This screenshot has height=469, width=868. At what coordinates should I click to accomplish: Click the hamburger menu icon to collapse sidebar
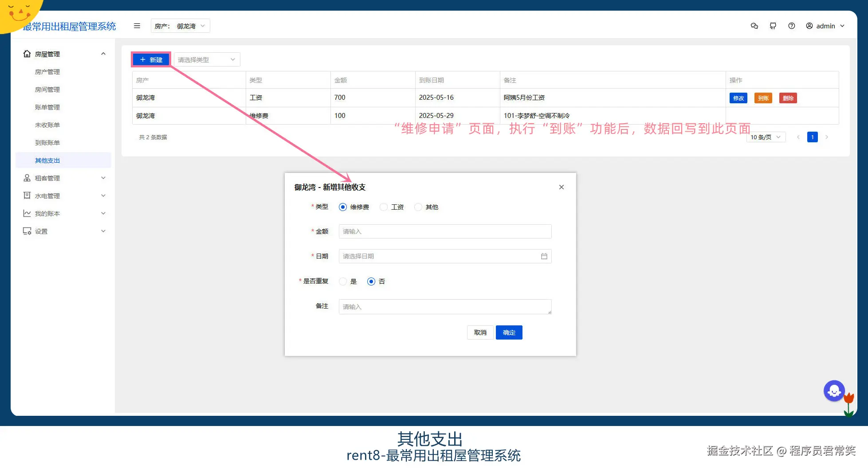coord(137,26)
